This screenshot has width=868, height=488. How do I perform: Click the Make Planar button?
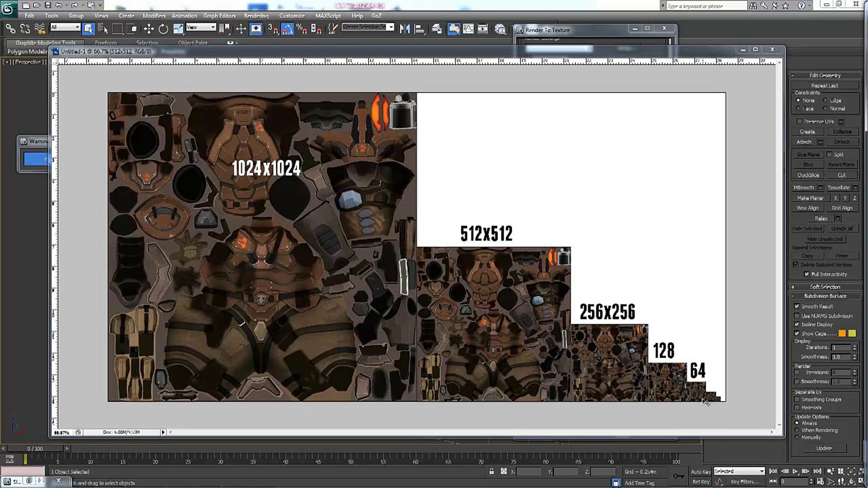pyautogui.click(x=810, y=198)
